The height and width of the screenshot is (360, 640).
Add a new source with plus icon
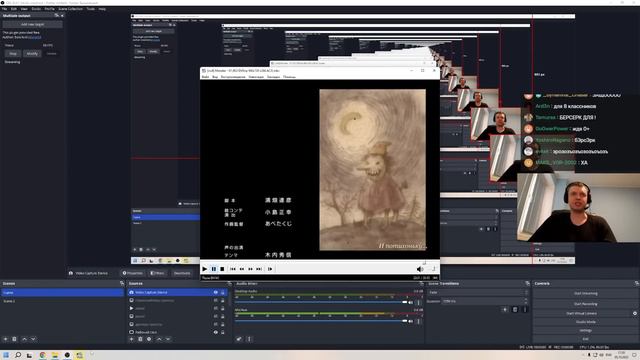131,339
